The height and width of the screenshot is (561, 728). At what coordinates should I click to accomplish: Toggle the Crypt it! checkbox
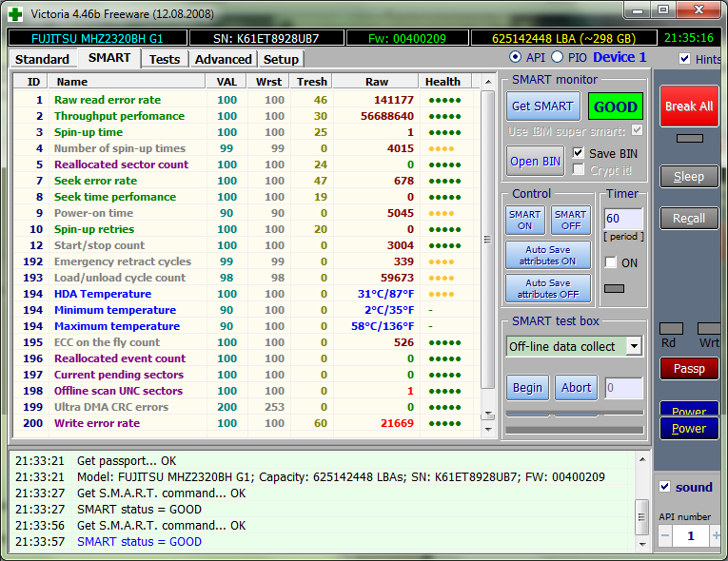click(578, 169)
